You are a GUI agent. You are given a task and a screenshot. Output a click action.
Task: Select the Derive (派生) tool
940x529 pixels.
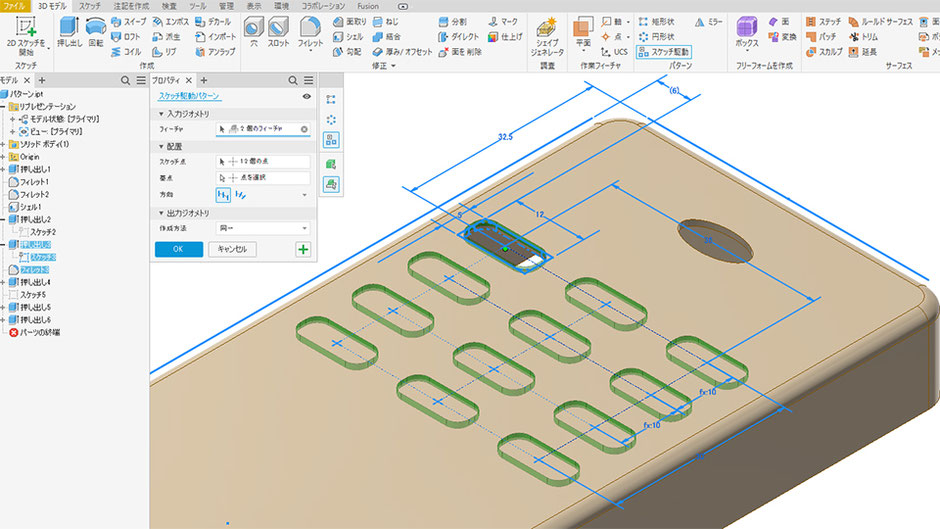[x=166, y=37]
